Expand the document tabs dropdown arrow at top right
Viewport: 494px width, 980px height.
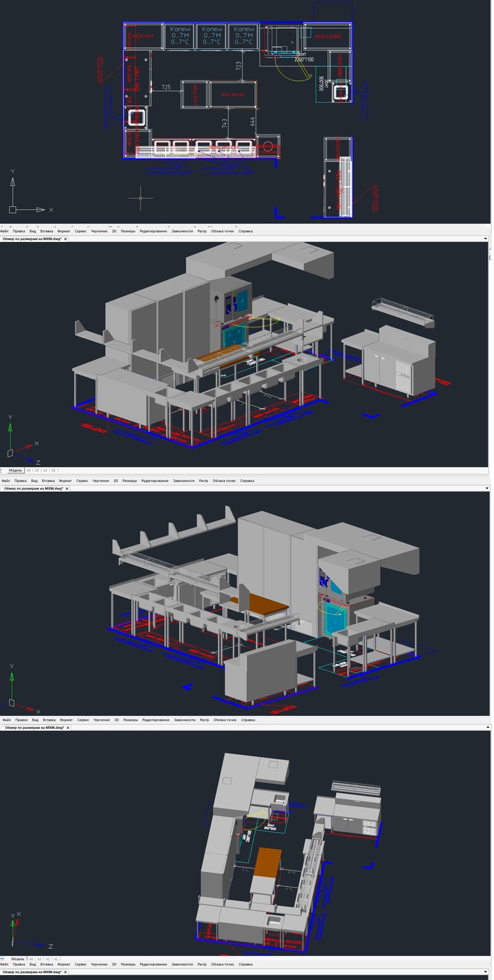click(x=486, y=239)
